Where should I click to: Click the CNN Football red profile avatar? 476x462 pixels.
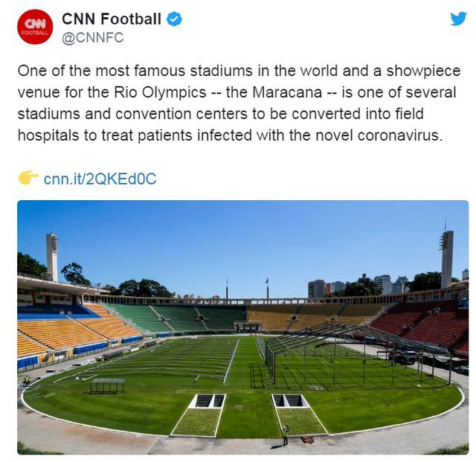click(35, 27)
